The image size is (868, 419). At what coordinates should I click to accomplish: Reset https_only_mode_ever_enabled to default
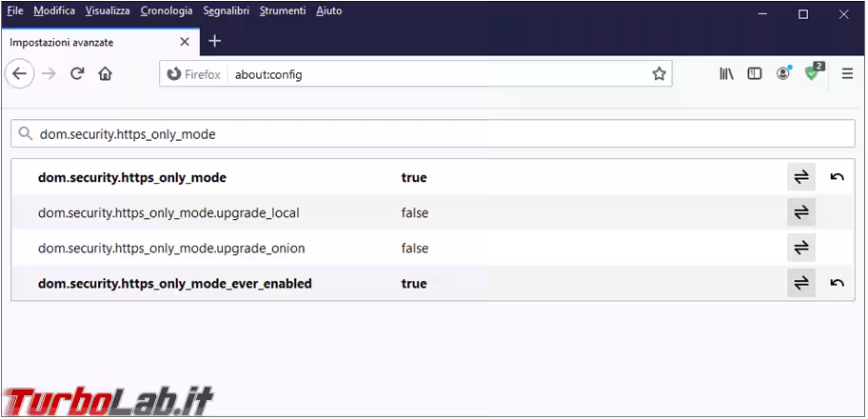837,283
